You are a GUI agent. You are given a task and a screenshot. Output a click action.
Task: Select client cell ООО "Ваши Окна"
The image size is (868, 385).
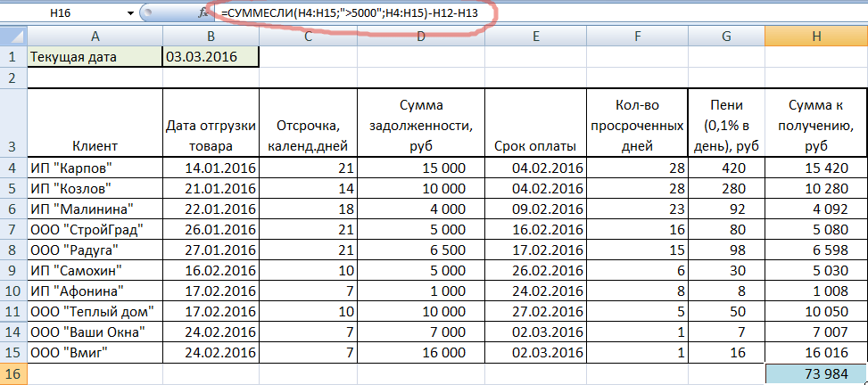(95, 332)
